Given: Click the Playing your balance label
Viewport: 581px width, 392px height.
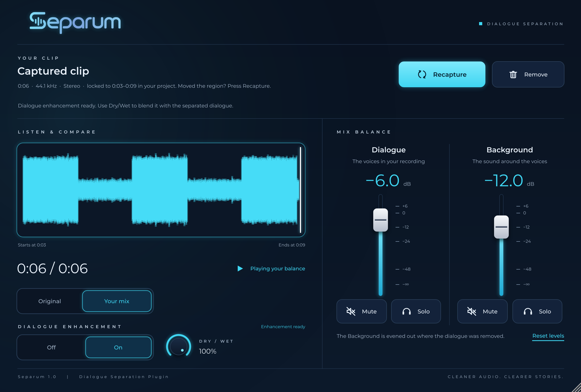Looking at the screenshot, I should point(278,269).
